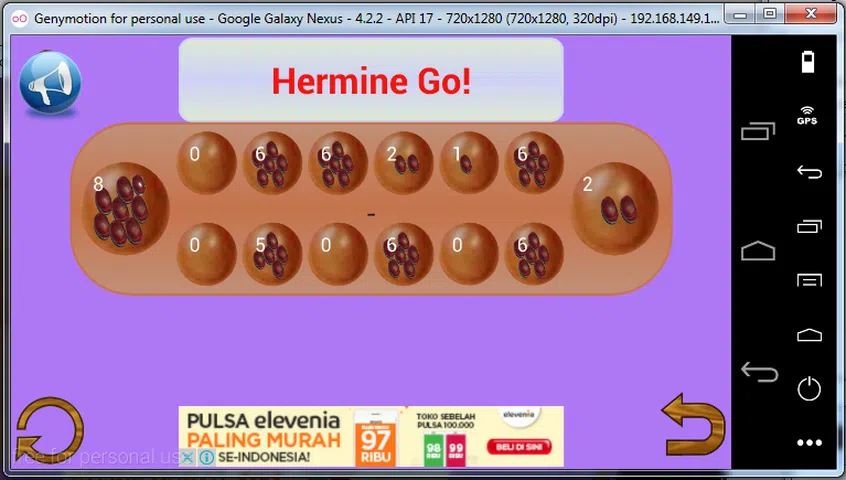Open the three-dots more options in Genymotion toolbar
Screen dimensions: 846x480
click(808, 442)
